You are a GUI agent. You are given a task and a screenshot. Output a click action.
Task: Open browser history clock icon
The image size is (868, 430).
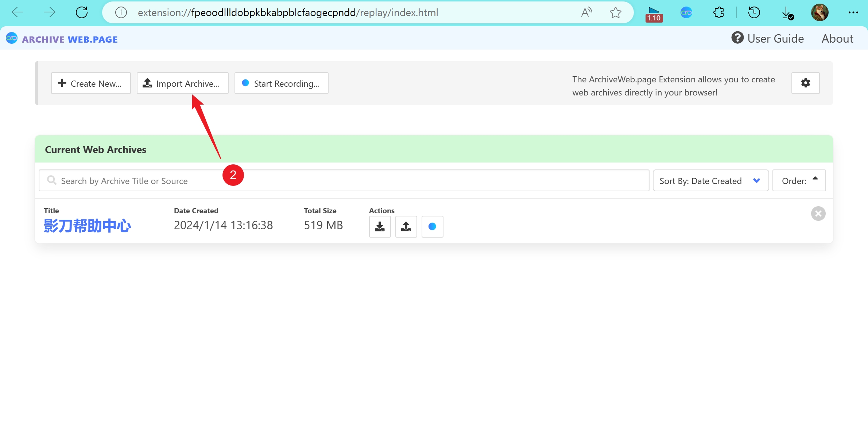click(754, 13)
